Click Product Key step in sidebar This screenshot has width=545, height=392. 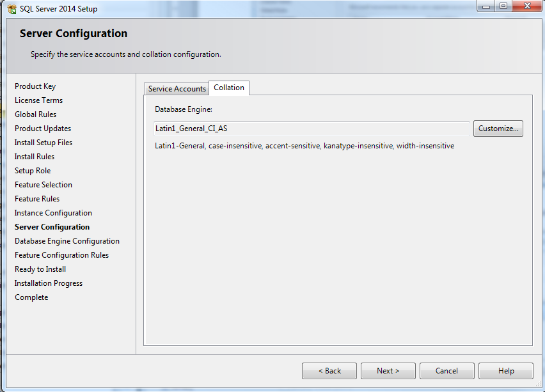click(x=35, y=86)
